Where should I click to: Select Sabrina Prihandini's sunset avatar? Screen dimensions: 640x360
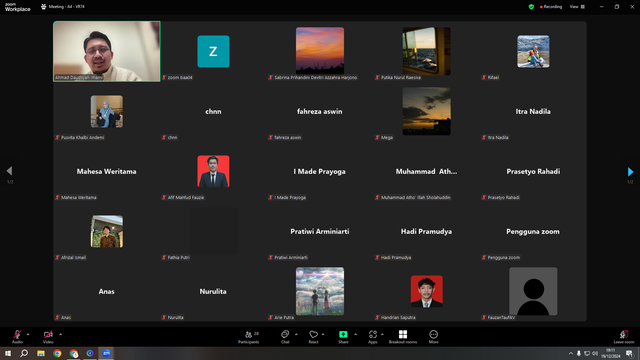(x=320, y=51)
